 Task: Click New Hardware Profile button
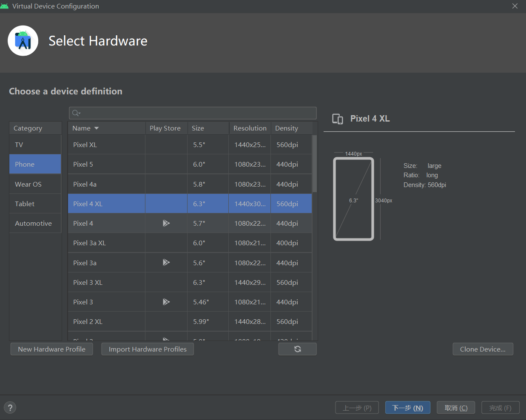pos(51,349)
